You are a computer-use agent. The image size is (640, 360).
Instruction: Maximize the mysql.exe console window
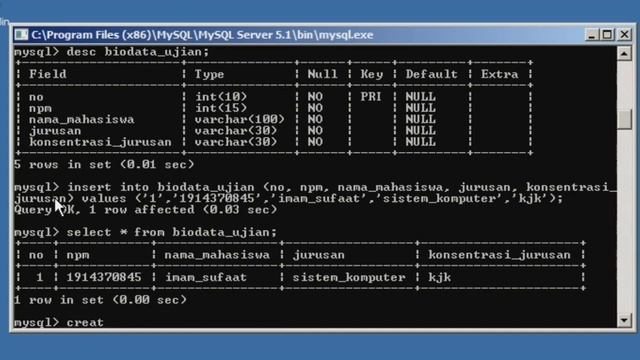pyautogui.click(x=607, y=35)
